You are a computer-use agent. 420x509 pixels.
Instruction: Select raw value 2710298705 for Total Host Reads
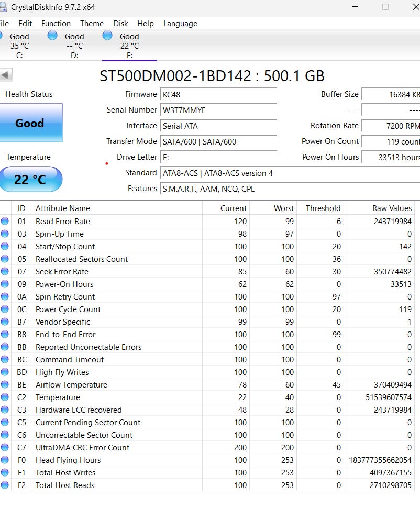pos(390,485)
